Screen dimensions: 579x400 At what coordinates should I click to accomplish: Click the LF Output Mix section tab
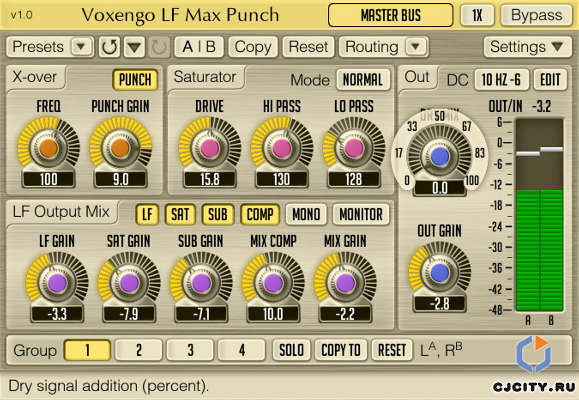click(x=61, y=212)
